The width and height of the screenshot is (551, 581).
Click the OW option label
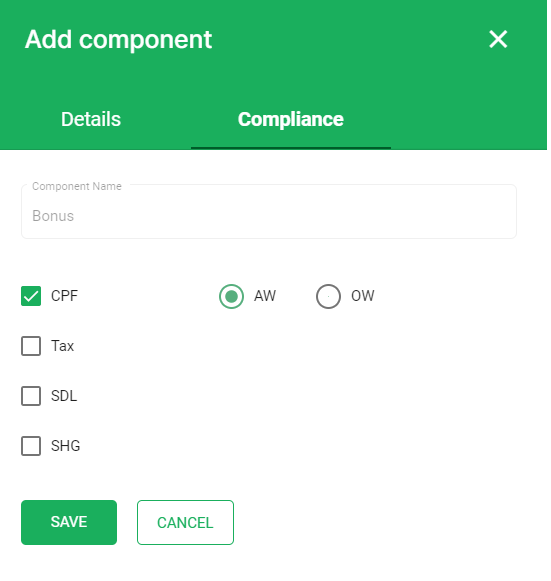click(x=363, y=296)
